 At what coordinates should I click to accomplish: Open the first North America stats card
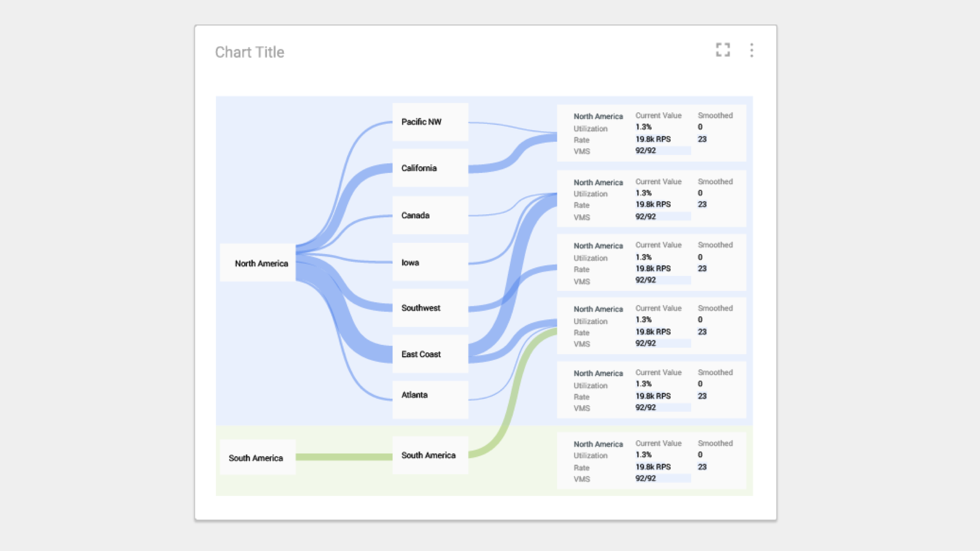pos(651,133)
